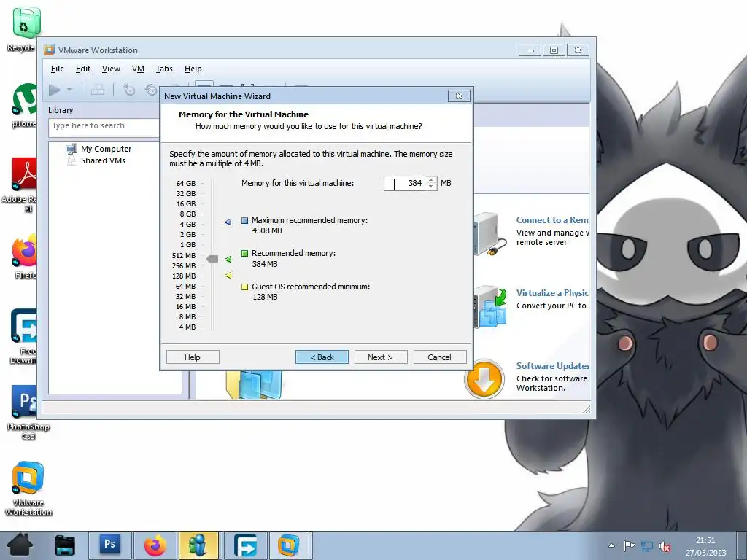Click the send Ctrl+Alt+Del toolbar icon
Screen dimensions: 747x560
tap(98, 90)
